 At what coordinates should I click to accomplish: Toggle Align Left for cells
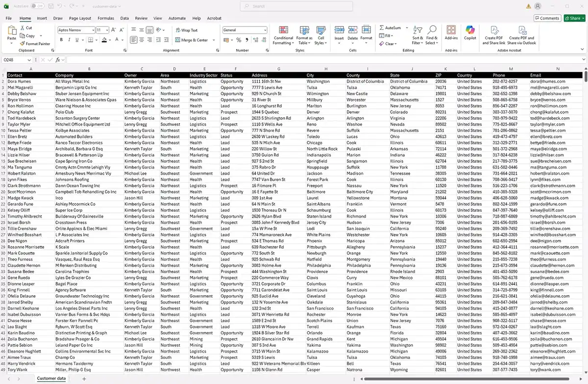pos(134,40)
